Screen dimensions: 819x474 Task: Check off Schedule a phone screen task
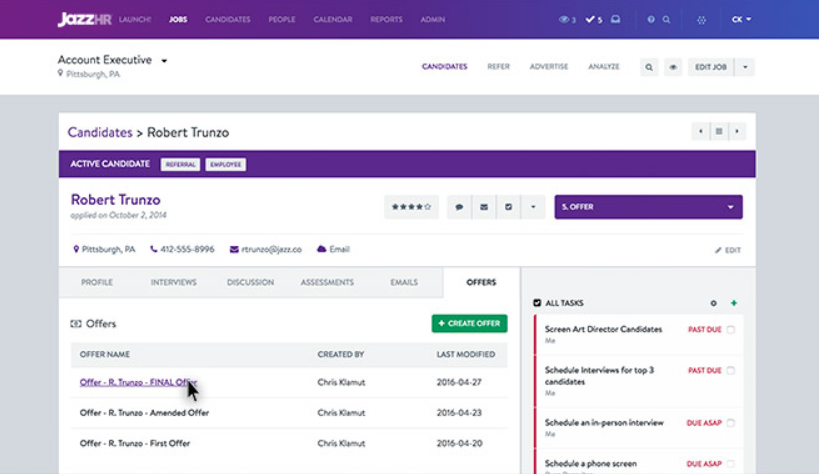pyautogui.click(x=731, y=464)
